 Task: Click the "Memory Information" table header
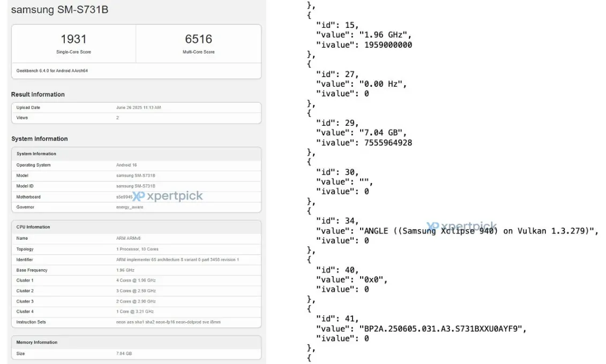coord(37,343)
